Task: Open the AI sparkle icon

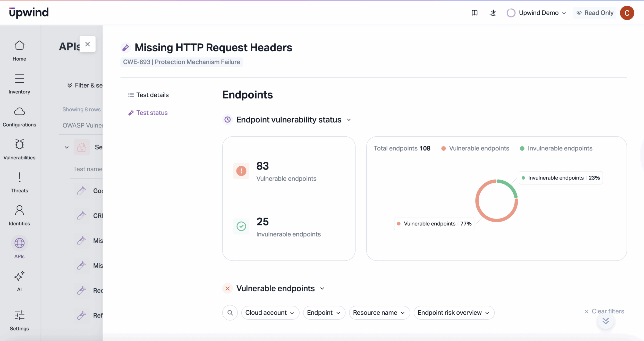Action: pyautogui.click(x=19, y=277)
